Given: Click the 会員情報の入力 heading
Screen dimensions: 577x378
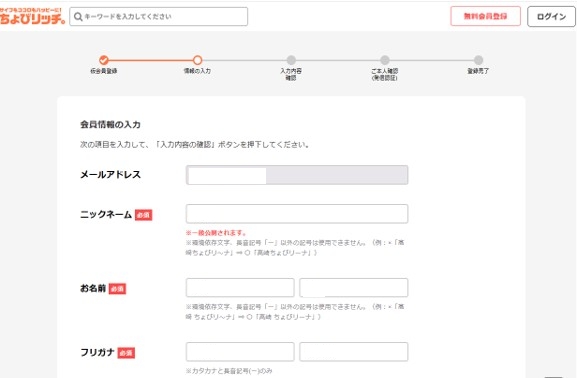Looking at the screenshot, I should [110, 124].
